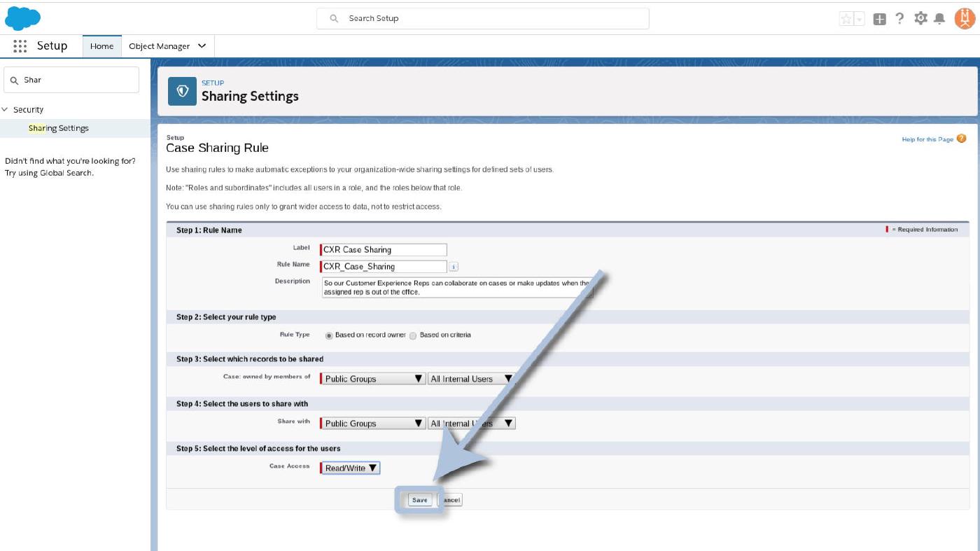Open the 'Help for this Page' link
Viewport: 980px width, 551px height.
[927, 139]
